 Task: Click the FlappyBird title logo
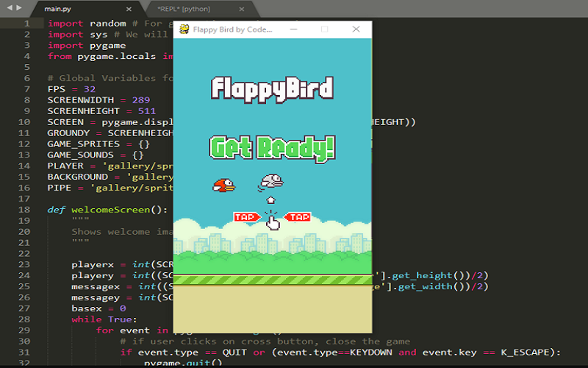(x=272, y=89)
